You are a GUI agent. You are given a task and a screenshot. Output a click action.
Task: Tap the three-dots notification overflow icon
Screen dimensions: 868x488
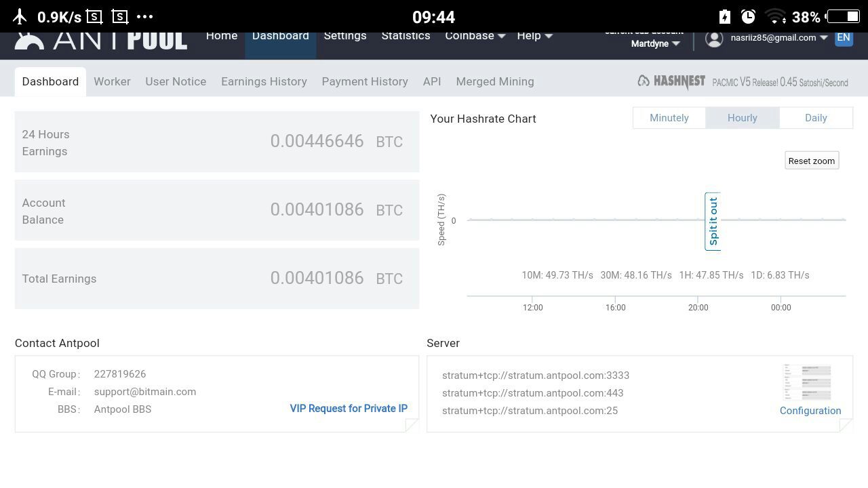(145, 16)
